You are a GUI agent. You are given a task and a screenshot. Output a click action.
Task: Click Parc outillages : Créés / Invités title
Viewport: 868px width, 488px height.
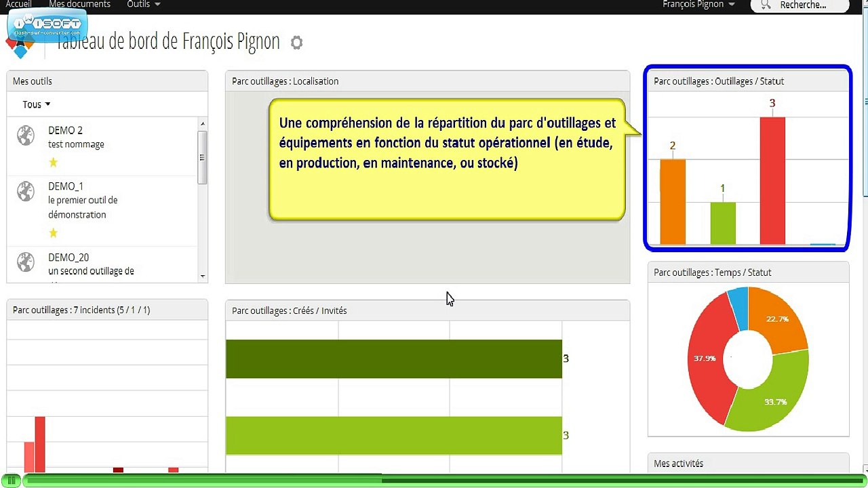click(290, 310)
